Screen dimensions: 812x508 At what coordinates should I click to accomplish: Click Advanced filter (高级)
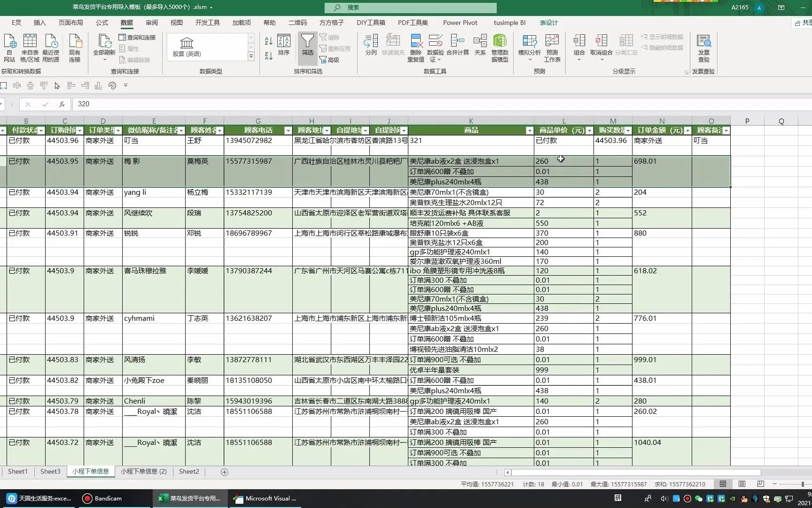pyautogui.click(x=329, y=60)
